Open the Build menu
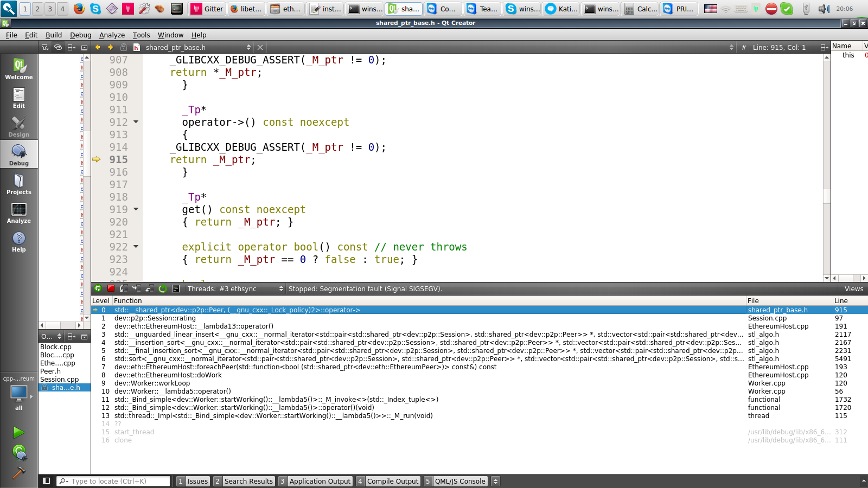Image resolution: width=868 pixels, height=488 pixels. (54, 35)
